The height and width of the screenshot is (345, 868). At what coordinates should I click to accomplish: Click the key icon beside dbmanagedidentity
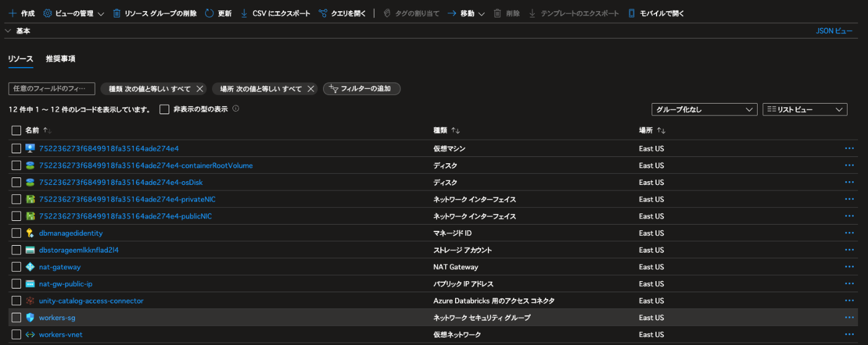click(x=30, y=233)
